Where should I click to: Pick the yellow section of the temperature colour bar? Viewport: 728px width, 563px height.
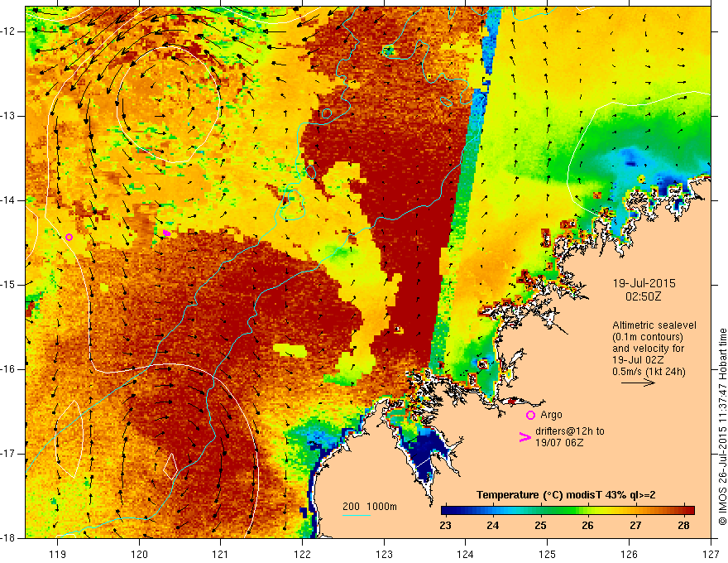point(599,510)
